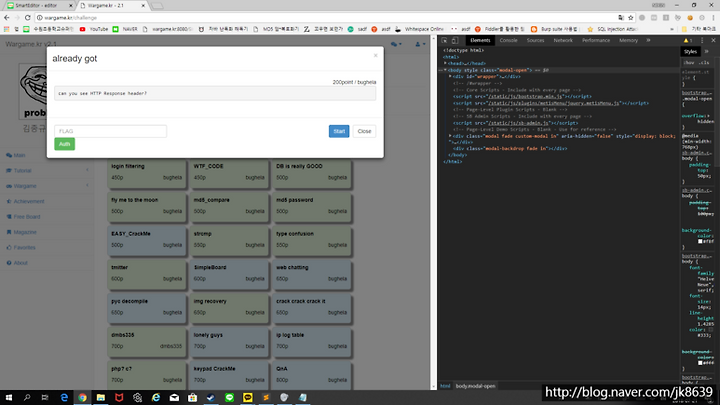Show more DevTools tabs chevron
Screen dimensions: 720x405
pyautogui.click(x=648, y=40)
